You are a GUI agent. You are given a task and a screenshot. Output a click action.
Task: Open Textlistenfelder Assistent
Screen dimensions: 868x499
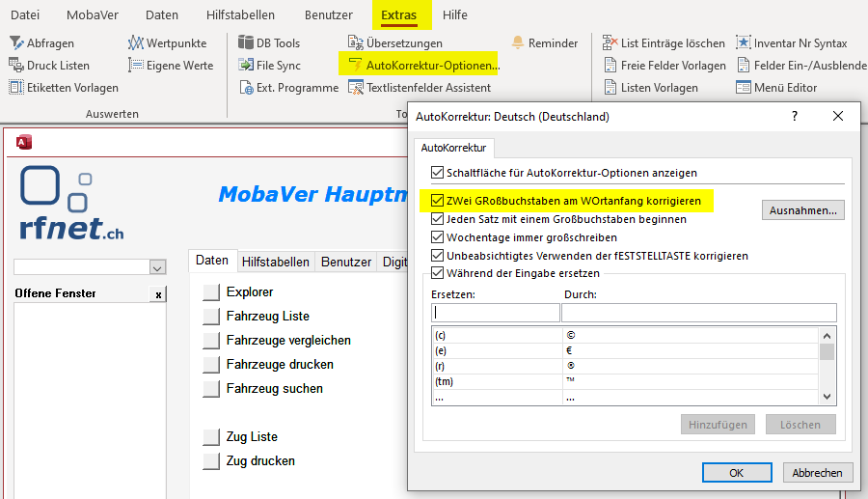tap(420, 88)
